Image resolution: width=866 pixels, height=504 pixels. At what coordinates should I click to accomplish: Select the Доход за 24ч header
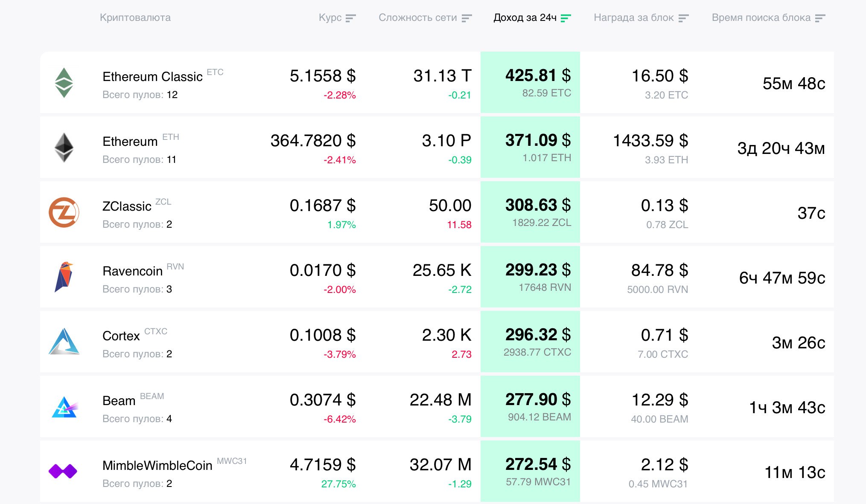pos(525,17)
